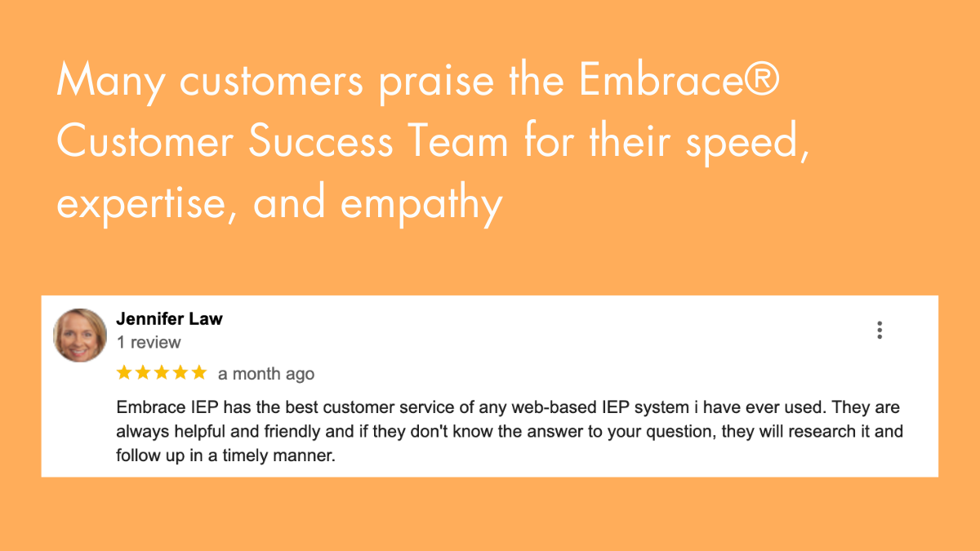
Task: Click the fourth gold rating star
Action: click(x=180, y=373)
